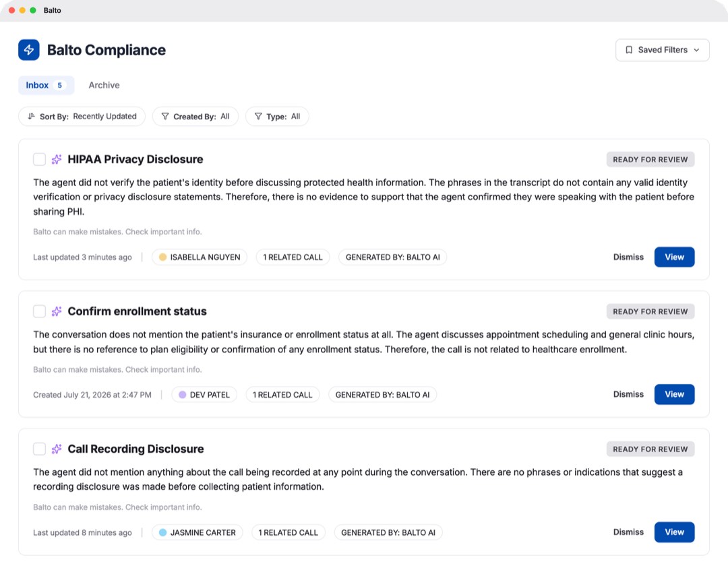The image size is (728, 572).
Task: Click AI sparkle icon beside Confirm enrollment status
Action: pyautogui.click(x=57, y=311)
